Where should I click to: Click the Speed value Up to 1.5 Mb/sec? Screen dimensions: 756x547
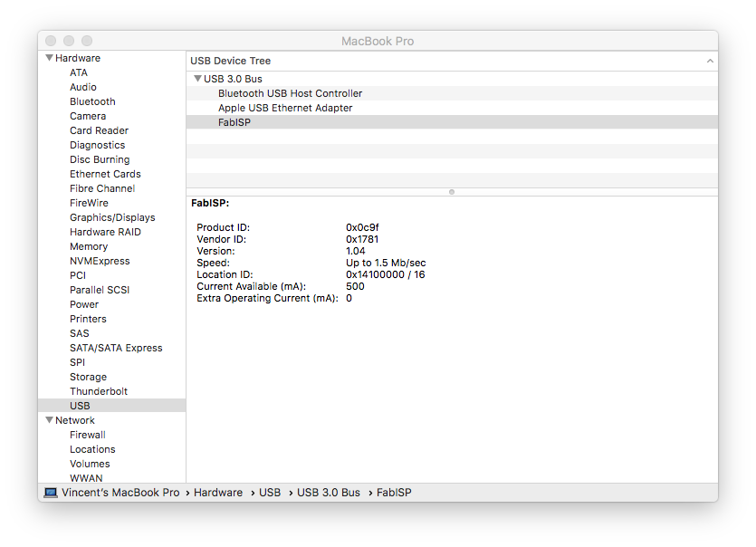(386, 263)
